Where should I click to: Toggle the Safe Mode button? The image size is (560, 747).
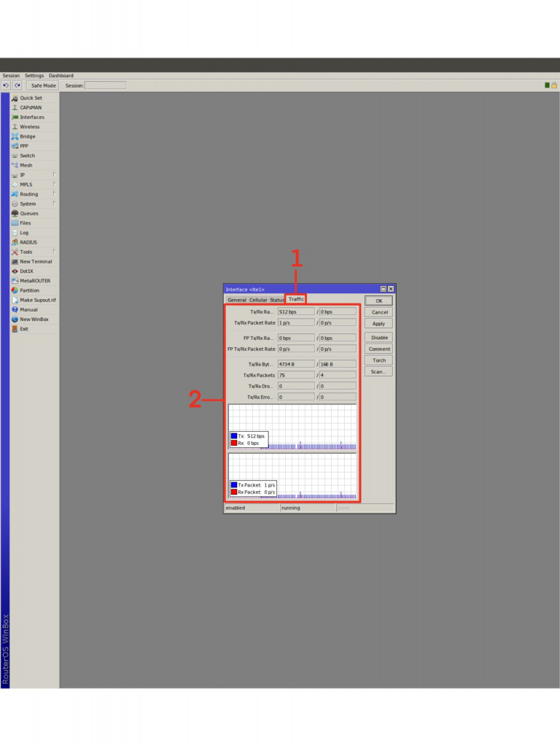point(42,85)
